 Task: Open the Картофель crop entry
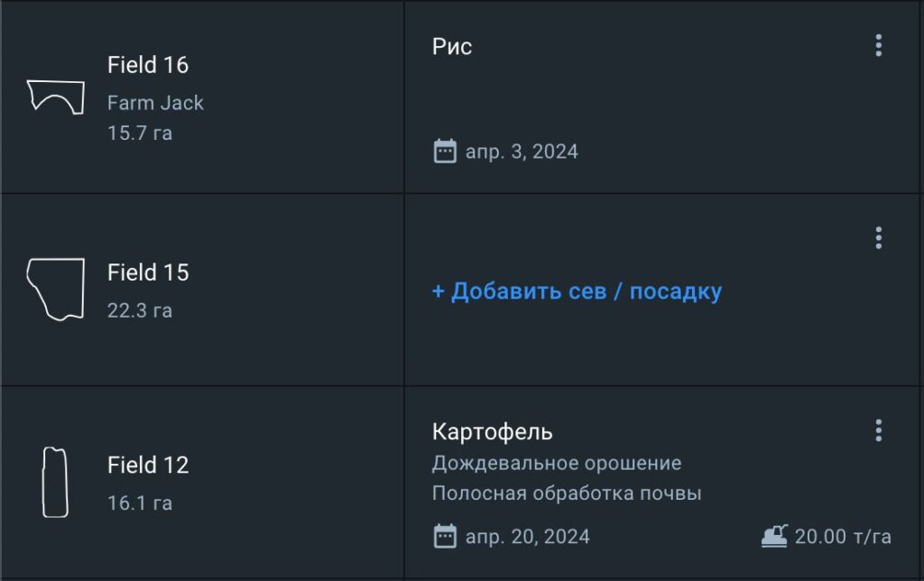492,432
